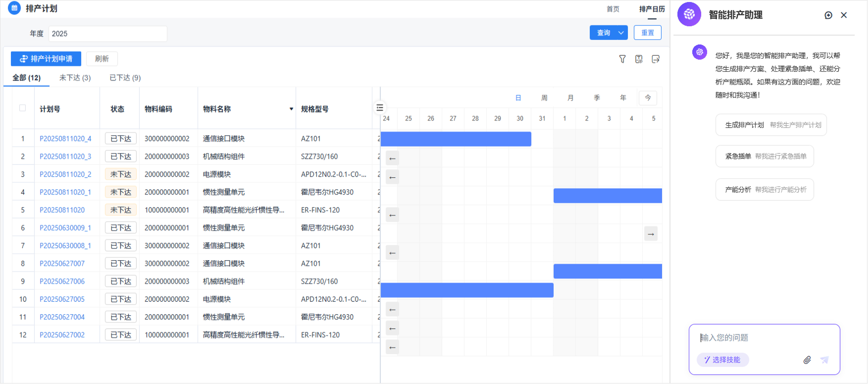Start a new chat in assistant panel
This screenshot has height=384, width=868.
coord(828,15)
